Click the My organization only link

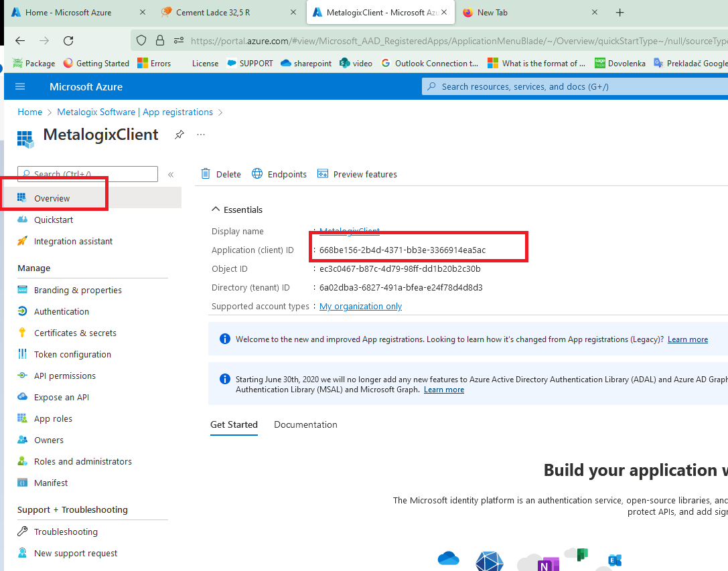point(361,307)
